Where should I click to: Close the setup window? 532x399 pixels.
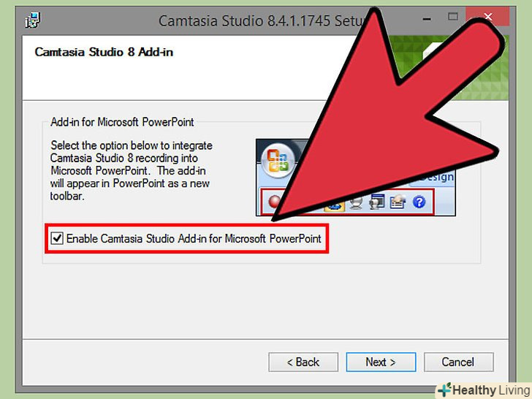click(488, 16)
